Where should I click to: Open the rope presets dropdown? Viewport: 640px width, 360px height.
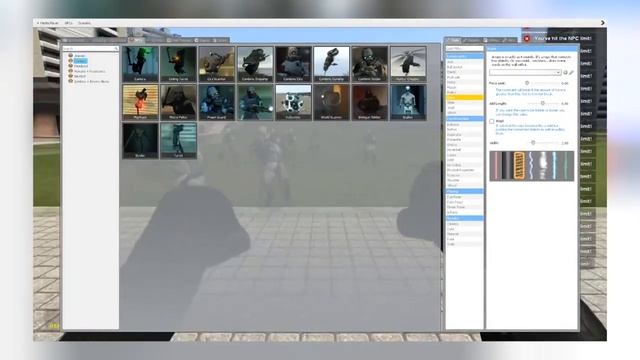pos(525,72)
